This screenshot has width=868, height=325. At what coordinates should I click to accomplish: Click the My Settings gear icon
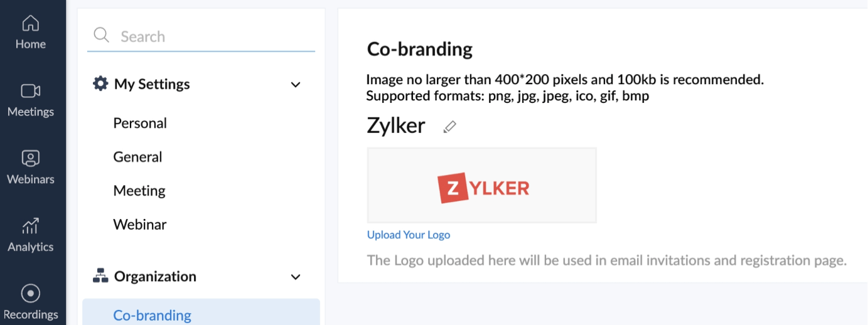[100, 83]
